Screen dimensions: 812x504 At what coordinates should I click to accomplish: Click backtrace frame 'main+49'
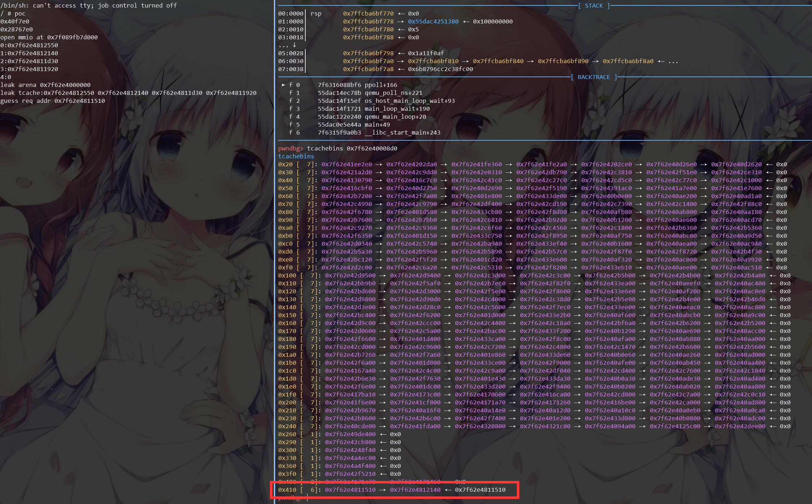coord(377,124)
